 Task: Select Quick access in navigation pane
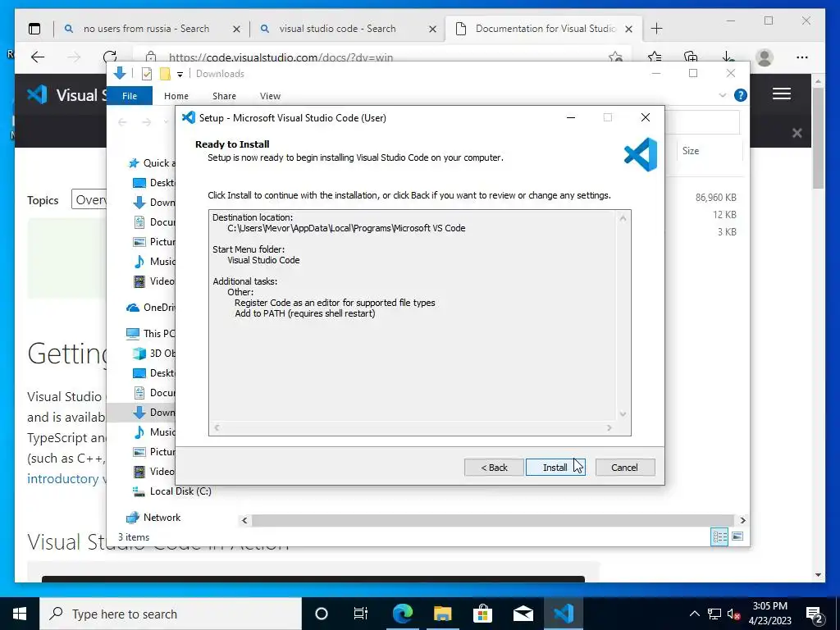tap(150, 163)
